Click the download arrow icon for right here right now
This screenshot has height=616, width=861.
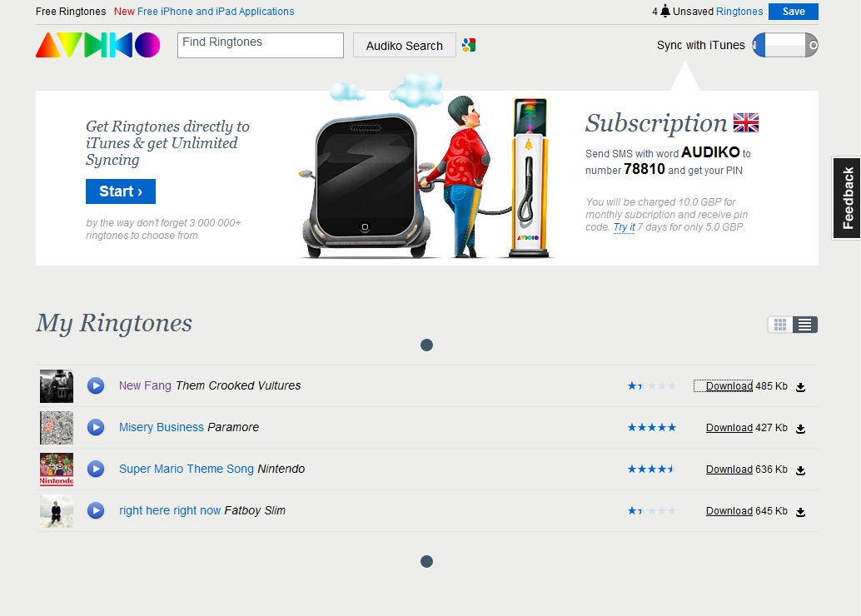tap(800, 512)
